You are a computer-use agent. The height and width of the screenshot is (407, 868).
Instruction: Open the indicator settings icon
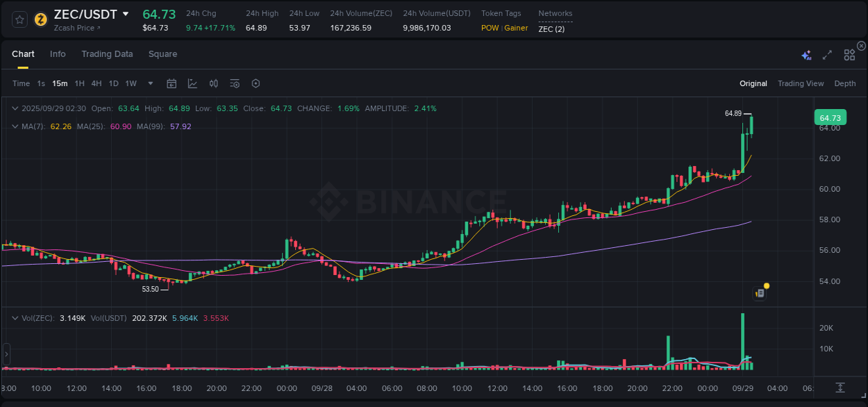click(x=234, y=83)
